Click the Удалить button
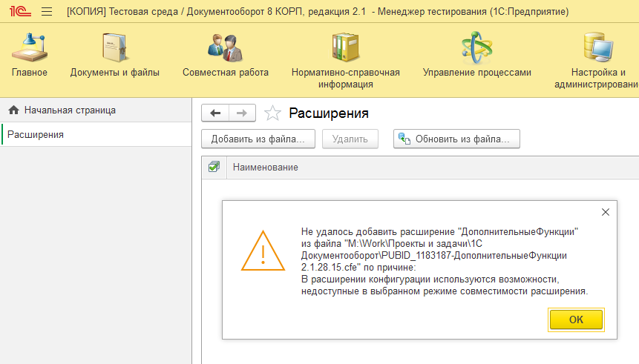The image size is (639, 364). pyautogui.click(x=350, y=139)
